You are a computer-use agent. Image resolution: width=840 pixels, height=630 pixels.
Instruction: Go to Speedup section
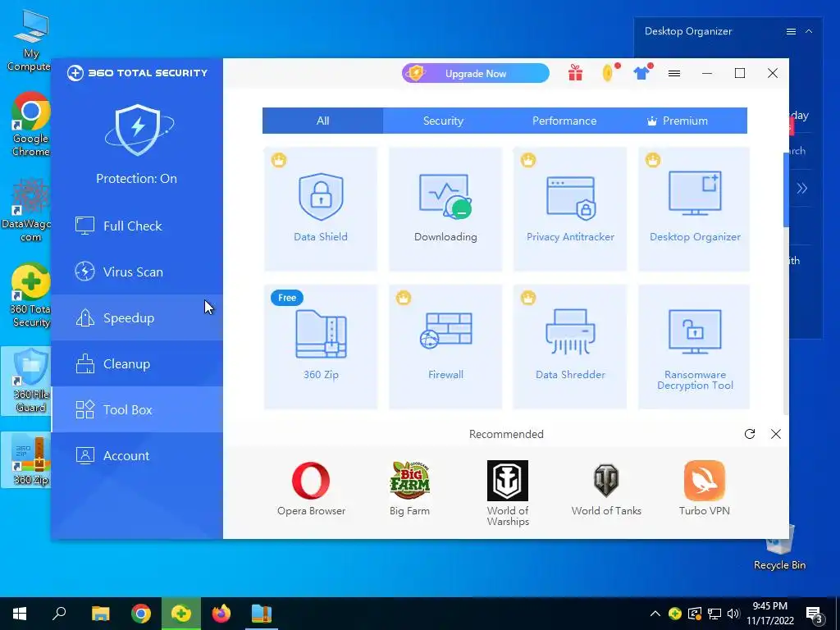pyautogui.click(x=137, y=317)
